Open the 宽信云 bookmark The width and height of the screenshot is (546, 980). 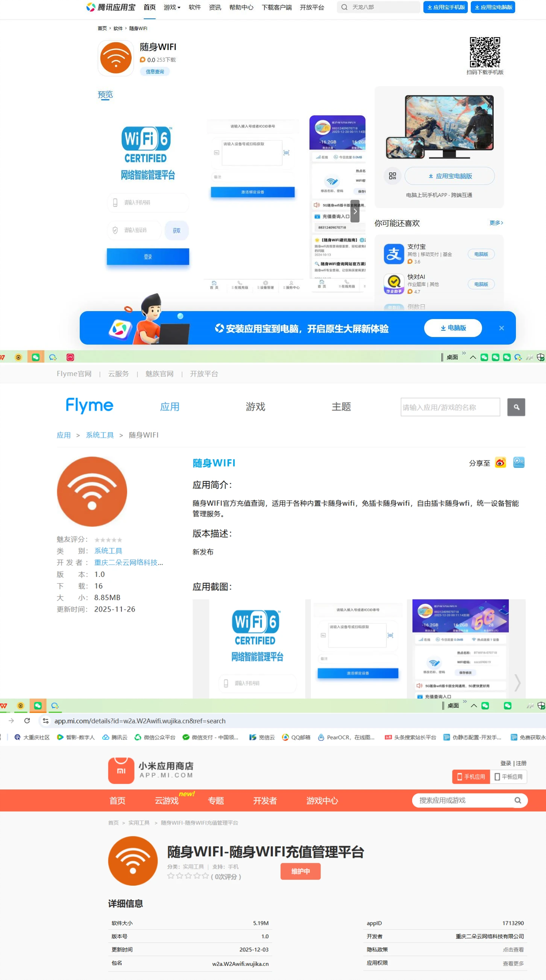[x=262, y=737]
